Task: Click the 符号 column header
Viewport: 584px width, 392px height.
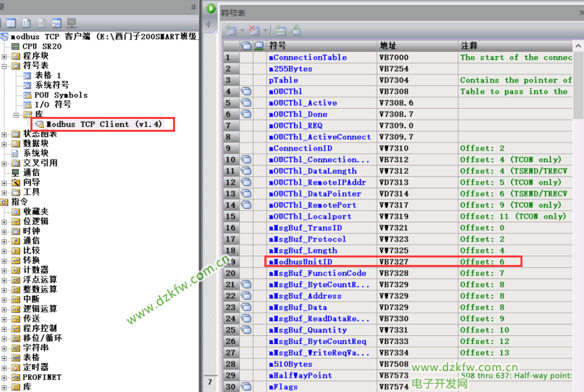Action: click(321, 45)
